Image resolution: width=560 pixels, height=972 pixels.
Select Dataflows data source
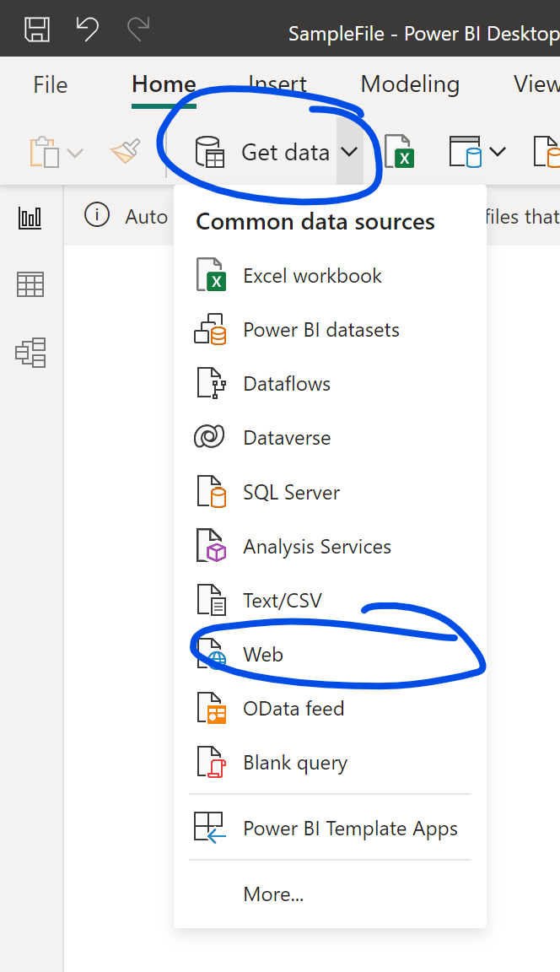point(330,384)
